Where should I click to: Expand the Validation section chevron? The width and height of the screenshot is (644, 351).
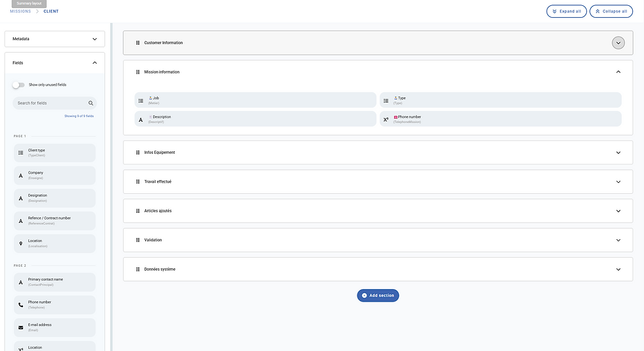coord(618,240)
